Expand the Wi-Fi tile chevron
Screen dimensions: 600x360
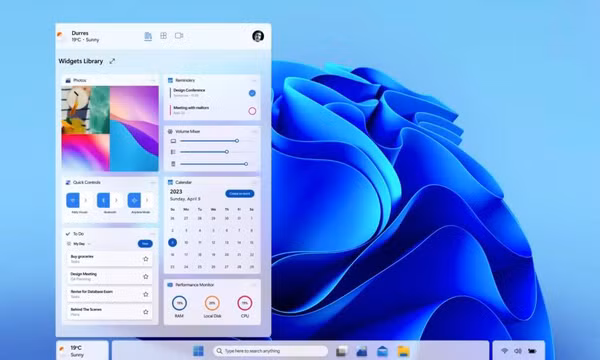(x=86, y=200)
